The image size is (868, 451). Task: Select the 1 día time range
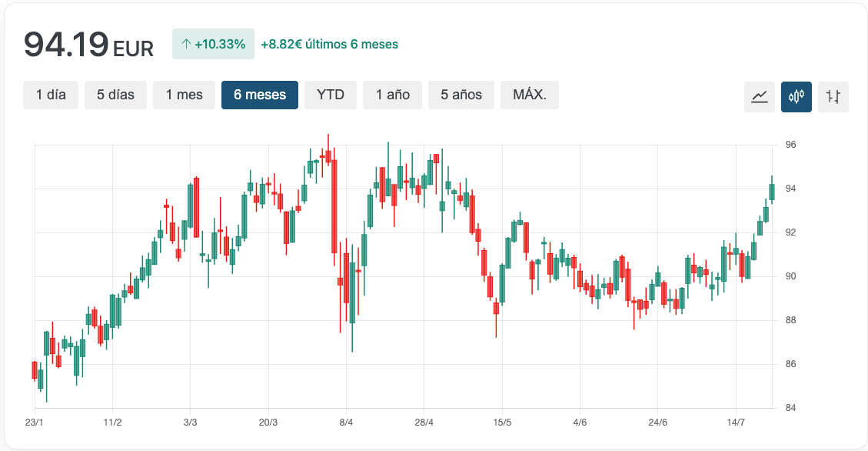pyautogui.click(x=51, y=95)
